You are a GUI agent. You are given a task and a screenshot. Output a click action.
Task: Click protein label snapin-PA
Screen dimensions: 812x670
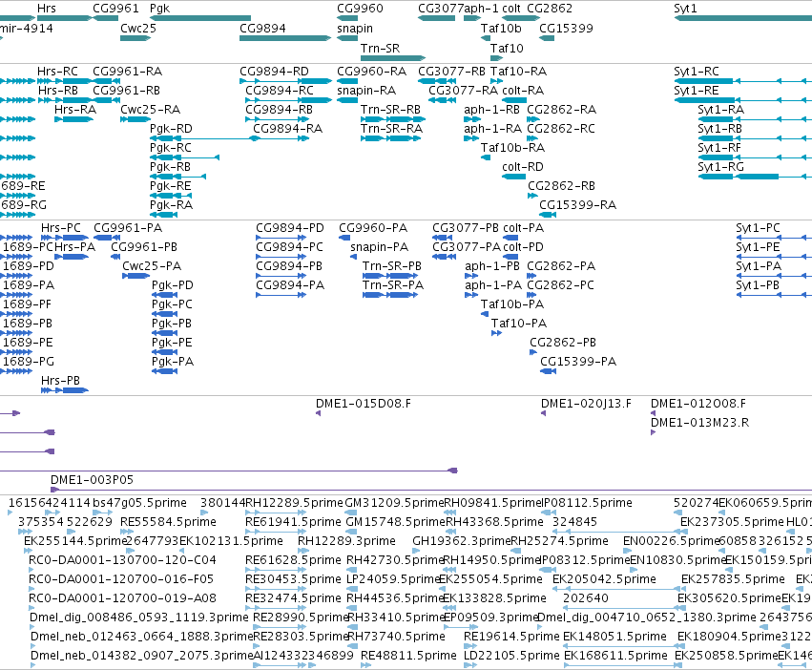click(x=379, y=247)
